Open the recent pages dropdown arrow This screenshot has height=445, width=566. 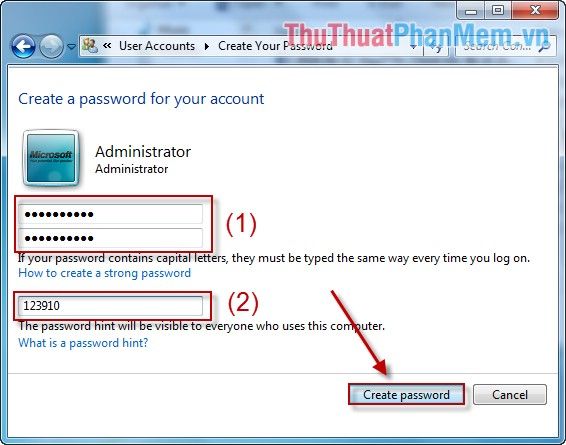point(72,47)
